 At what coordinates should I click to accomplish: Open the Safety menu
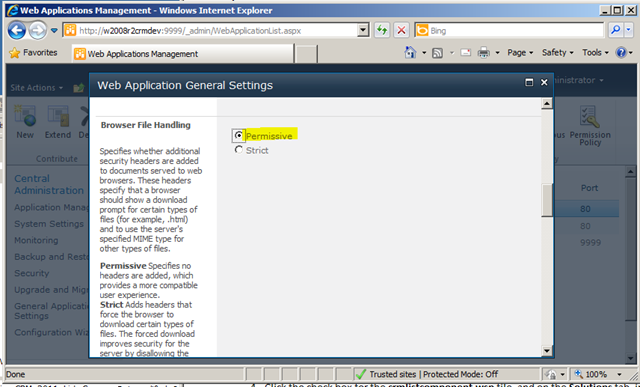coord(558,53)
